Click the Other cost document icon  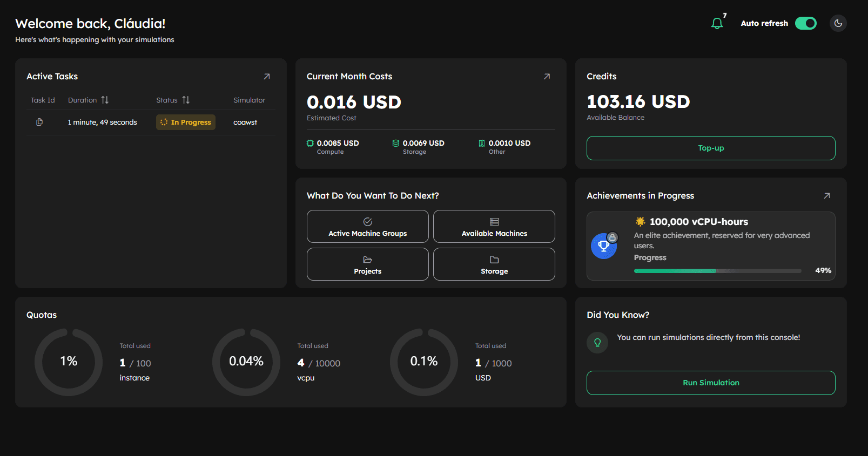[482, 143]
